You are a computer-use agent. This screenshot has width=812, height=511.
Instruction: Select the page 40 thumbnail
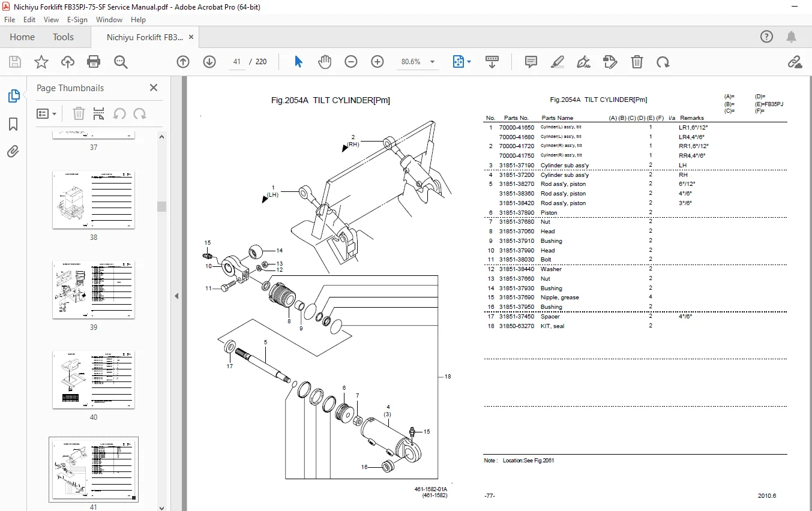point(94,380)
